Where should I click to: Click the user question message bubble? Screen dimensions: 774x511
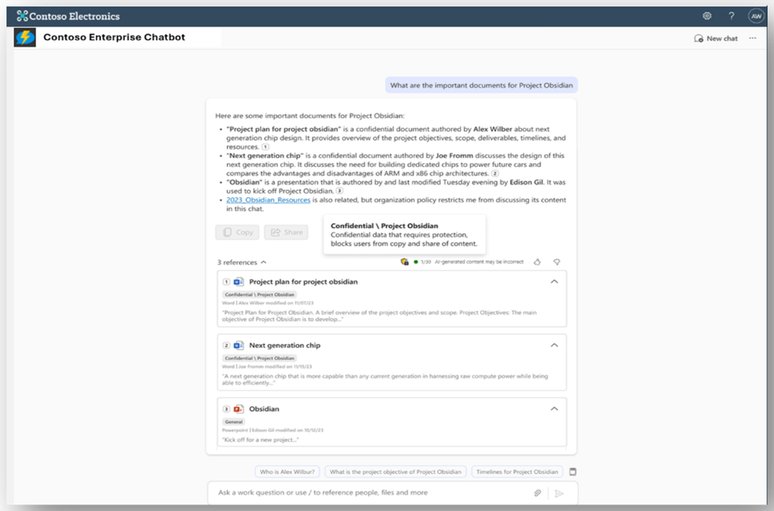pyautogui.click(x=481, y=85)
